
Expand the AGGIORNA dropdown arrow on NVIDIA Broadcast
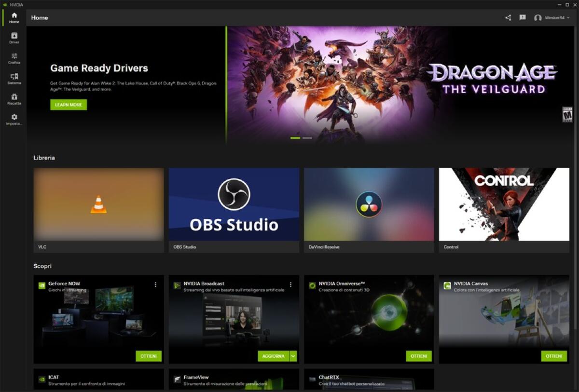(293, 356)
